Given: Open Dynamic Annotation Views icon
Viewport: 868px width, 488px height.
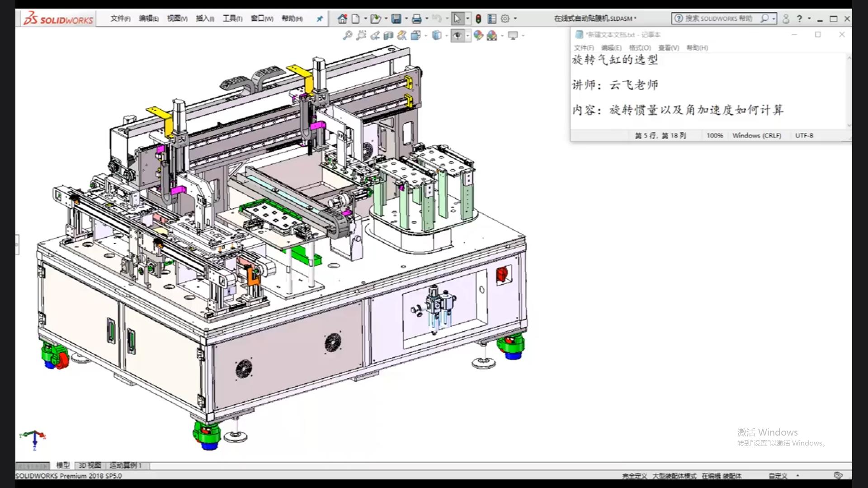Looking at the screenshot, I should click(x=402, y=35).
